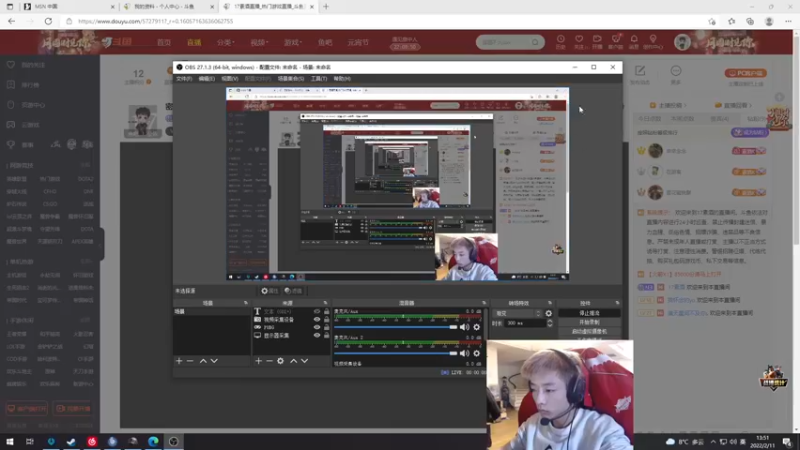Screen dimensions: 800x450
Task: Open the OBS View menu
Action: (x=230, y=79)
